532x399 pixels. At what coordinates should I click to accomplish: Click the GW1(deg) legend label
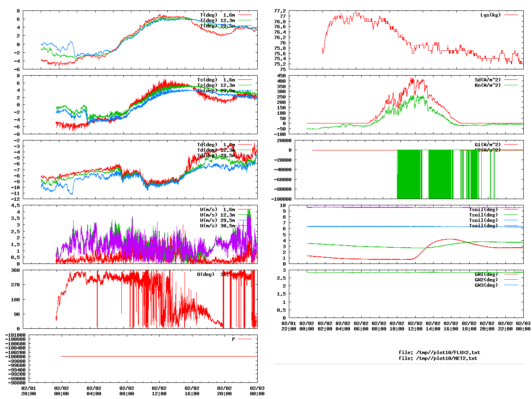tap(486, 274)
